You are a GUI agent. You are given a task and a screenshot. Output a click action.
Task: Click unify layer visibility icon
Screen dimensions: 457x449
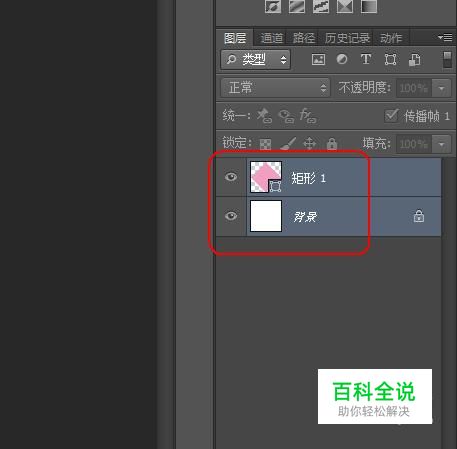(286, 116)
